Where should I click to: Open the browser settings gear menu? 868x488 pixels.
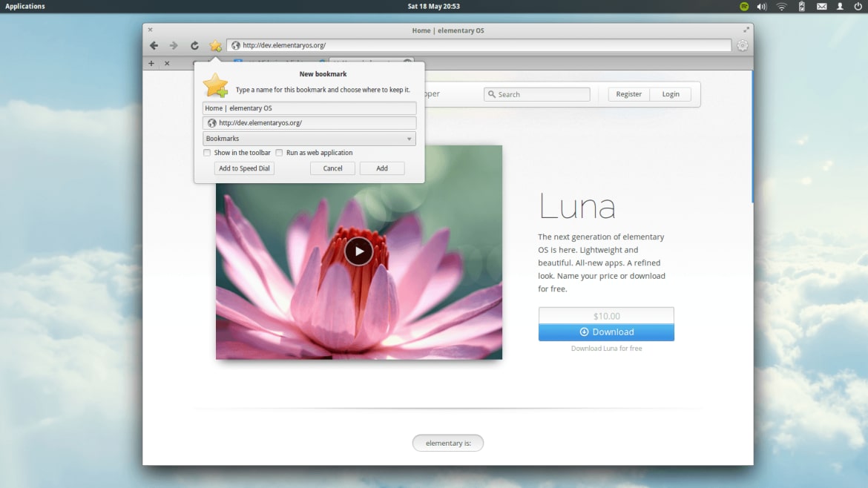[x=742, y=45]
